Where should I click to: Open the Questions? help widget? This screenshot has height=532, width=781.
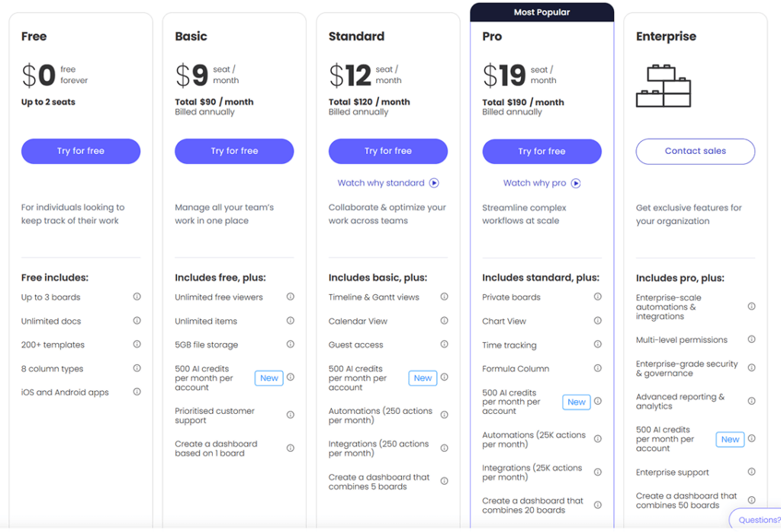pos(758,521)
